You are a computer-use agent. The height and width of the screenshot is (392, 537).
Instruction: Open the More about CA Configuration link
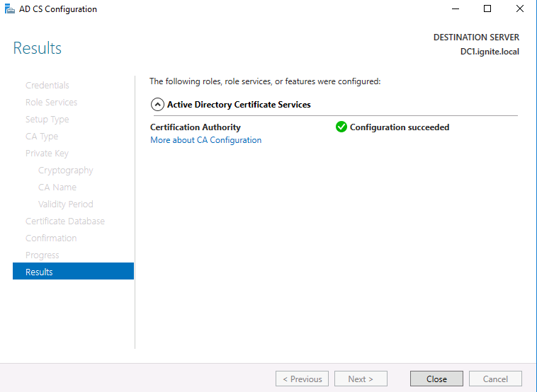click(x=206, y=140)
